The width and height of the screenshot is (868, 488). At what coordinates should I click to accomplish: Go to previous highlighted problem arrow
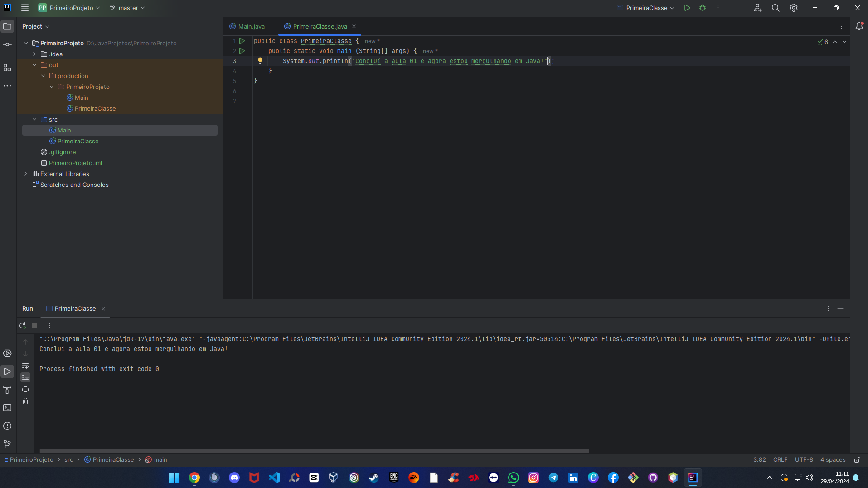tap(835, 42)
